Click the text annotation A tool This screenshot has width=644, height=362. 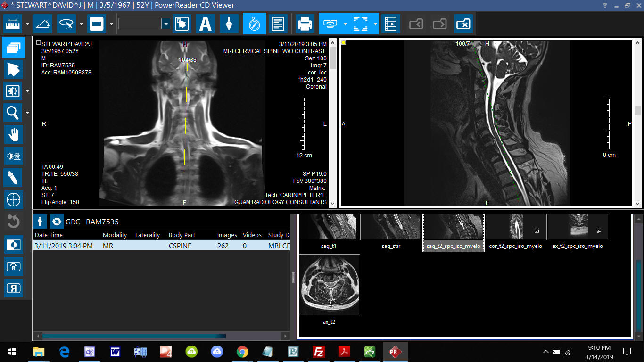(205, 24)
